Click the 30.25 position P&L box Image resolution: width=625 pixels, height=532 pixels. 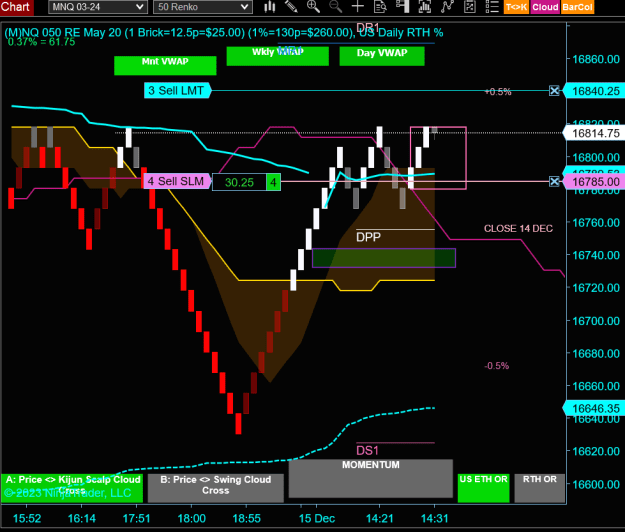click(239, 182)
